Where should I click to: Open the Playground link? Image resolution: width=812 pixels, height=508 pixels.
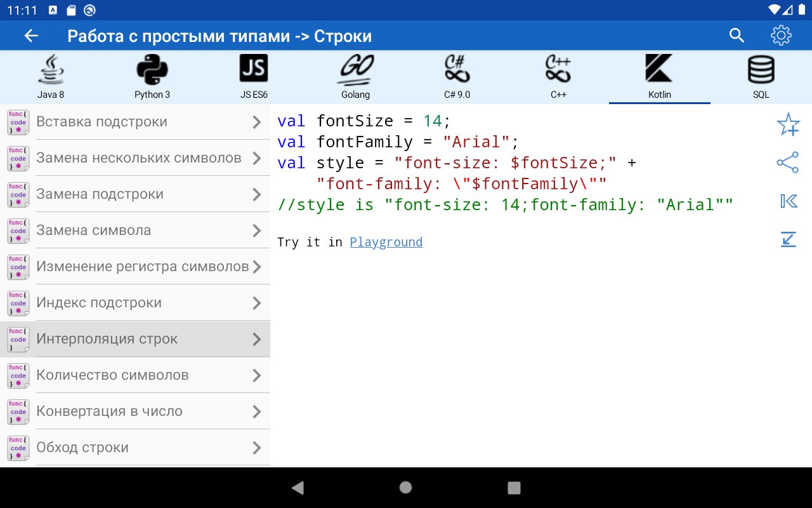pos(386,242)
